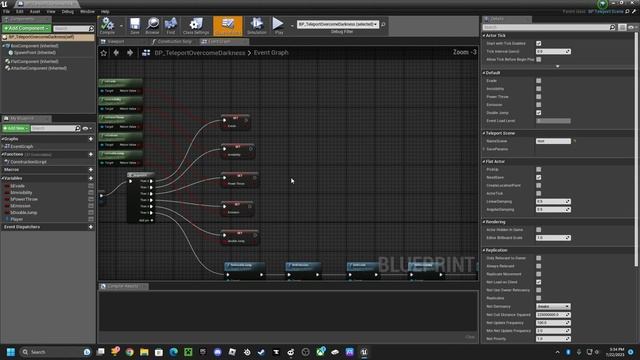Image resolution: width=640 pixels, height=360 pixels.
Task: Open Class Settings from toolbar
Action: [196, 25]
